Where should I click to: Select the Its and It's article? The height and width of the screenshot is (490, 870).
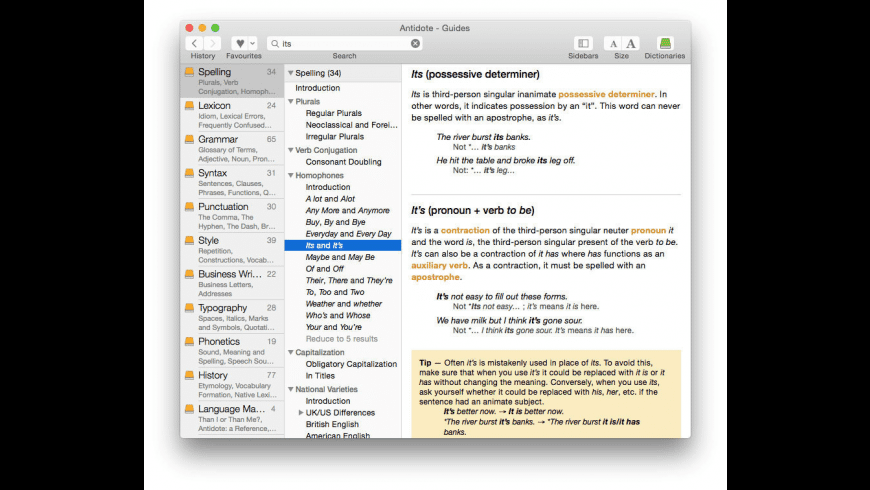(x=342, y=245)
